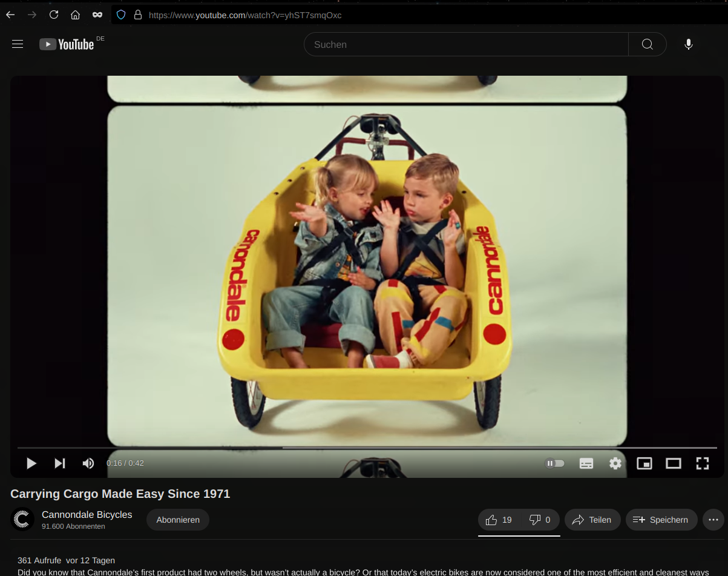Open the more actions three-dot menu
The image size is (728, 576).
(x=713, y=520)
